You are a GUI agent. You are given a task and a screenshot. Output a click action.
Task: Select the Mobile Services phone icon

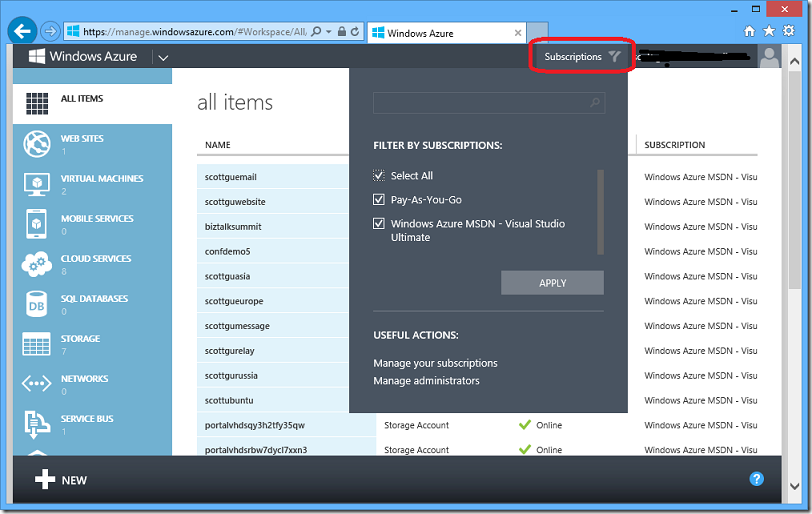pos(36,224)
